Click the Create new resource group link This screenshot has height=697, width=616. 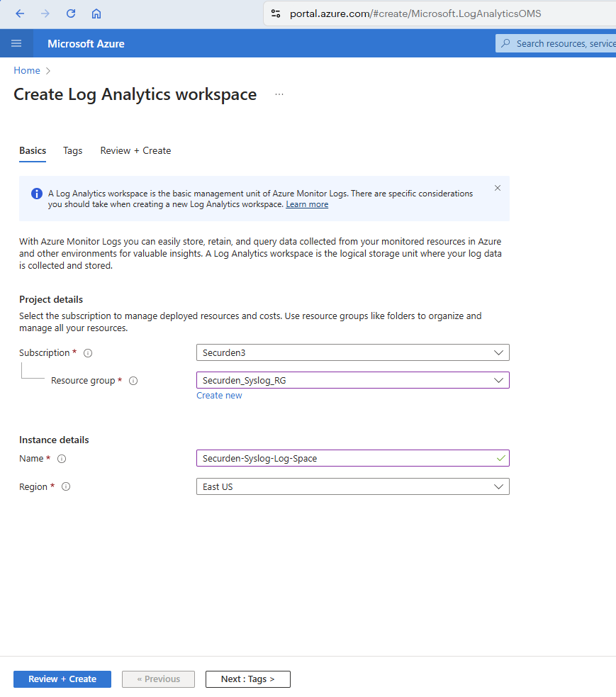coord(219,396)
